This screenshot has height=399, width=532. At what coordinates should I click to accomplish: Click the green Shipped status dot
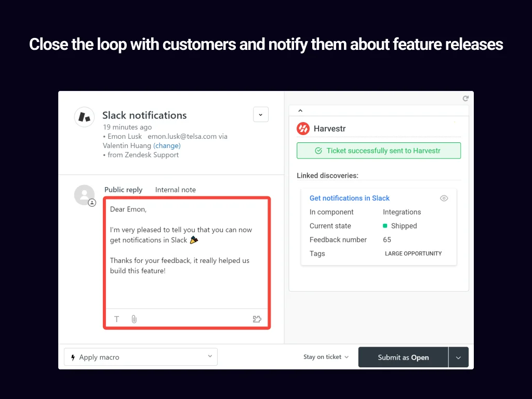(x=384, y=225)
